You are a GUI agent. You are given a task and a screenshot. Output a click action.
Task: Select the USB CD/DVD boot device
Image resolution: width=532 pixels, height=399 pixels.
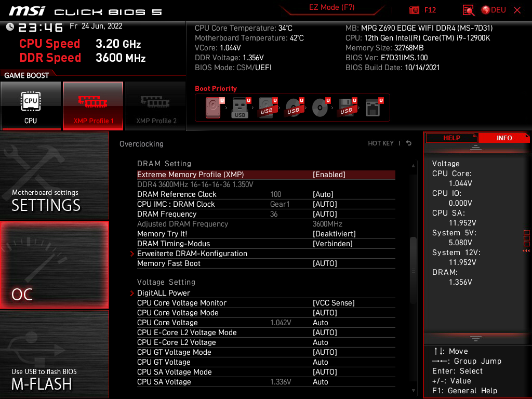[x=294, y=108]
